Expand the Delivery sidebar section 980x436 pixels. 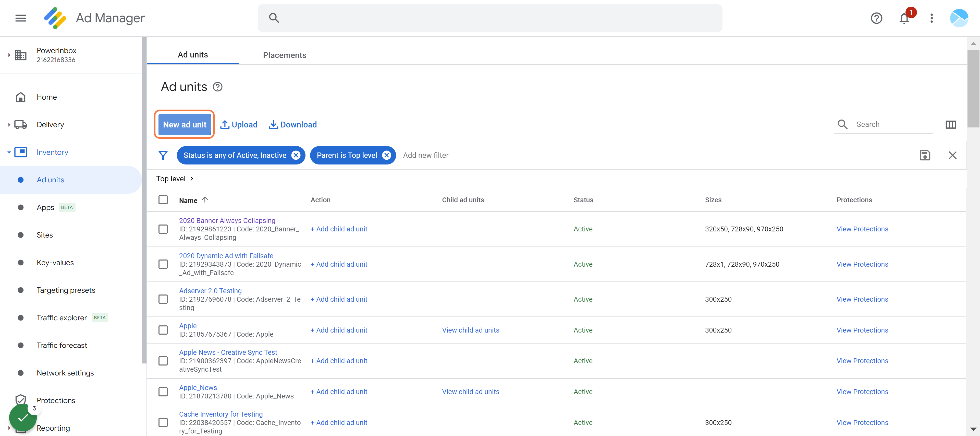[x=9, y=125]
